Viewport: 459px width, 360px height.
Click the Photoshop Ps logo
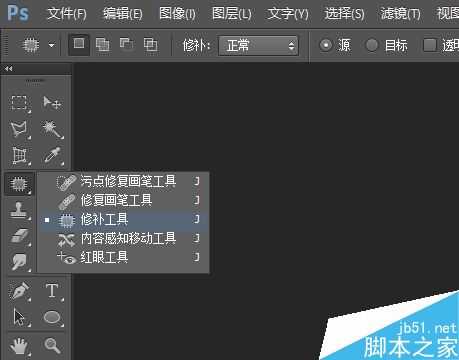18,13
